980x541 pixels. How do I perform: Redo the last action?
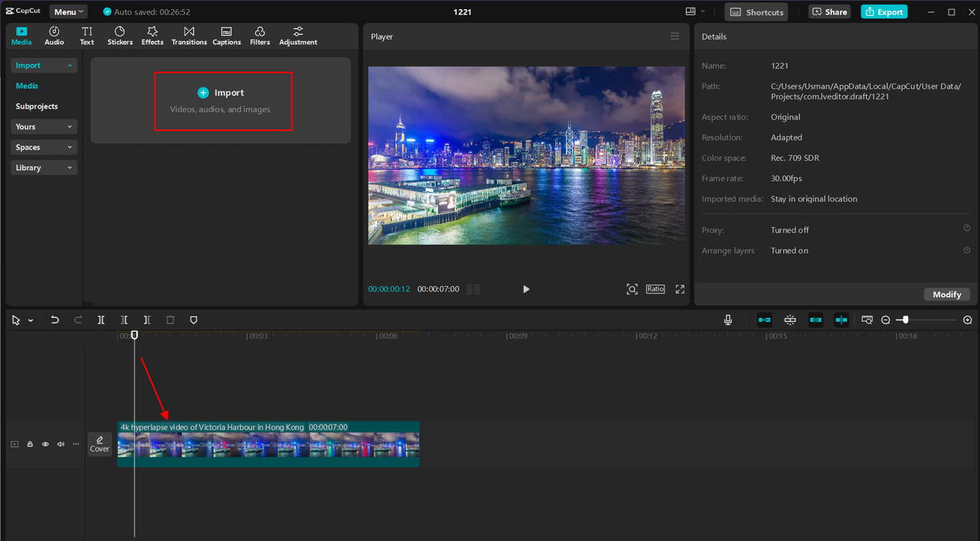pyautogui.click(x=78, y=320)
